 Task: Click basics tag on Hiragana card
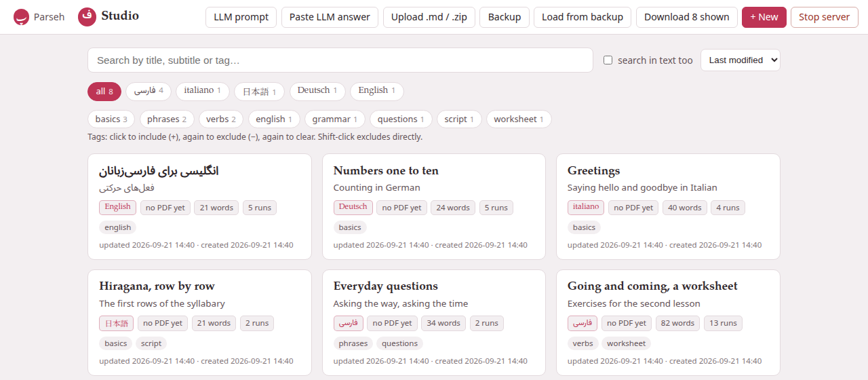[x=115, y=343]
